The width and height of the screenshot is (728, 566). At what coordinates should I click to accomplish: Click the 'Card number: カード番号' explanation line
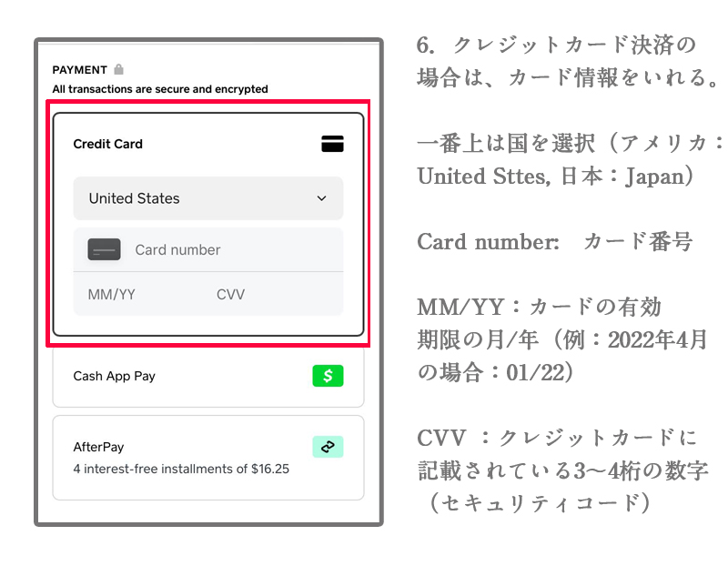554,241
